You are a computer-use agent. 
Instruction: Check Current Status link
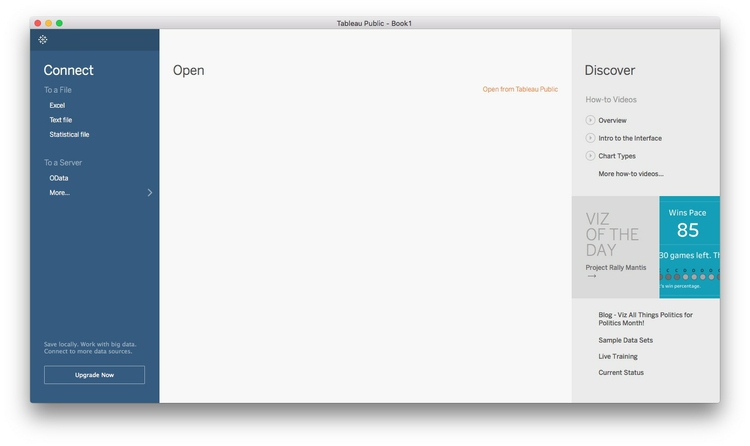click(x=621, y=372)
